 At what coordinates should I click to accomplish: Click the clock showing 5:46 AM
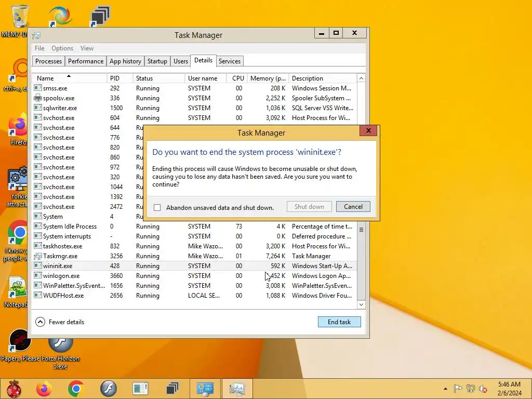point(509,389)
